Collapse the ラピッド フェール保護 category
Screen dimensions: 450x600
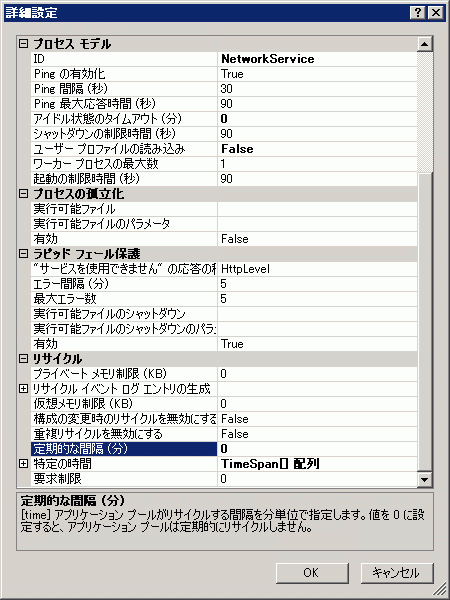[24, 254]
